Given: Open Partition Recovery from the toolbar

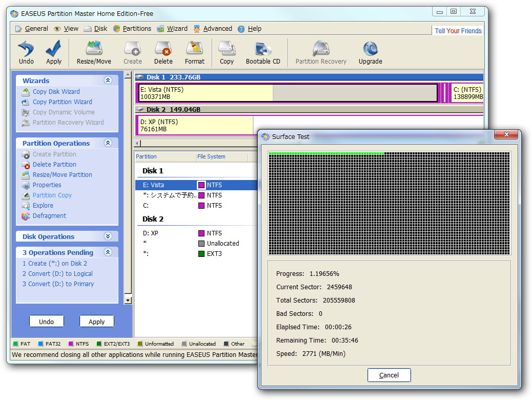Looking at the screenshot, I should 321,51.
